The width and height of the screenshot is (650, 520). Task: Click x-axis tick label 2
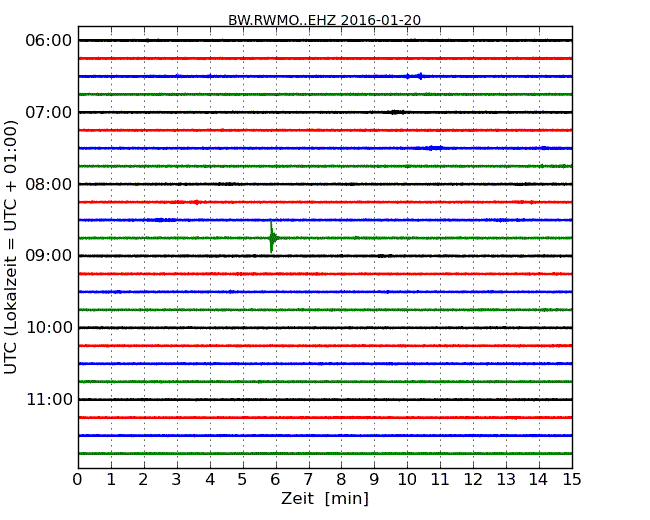coord(144,480)
